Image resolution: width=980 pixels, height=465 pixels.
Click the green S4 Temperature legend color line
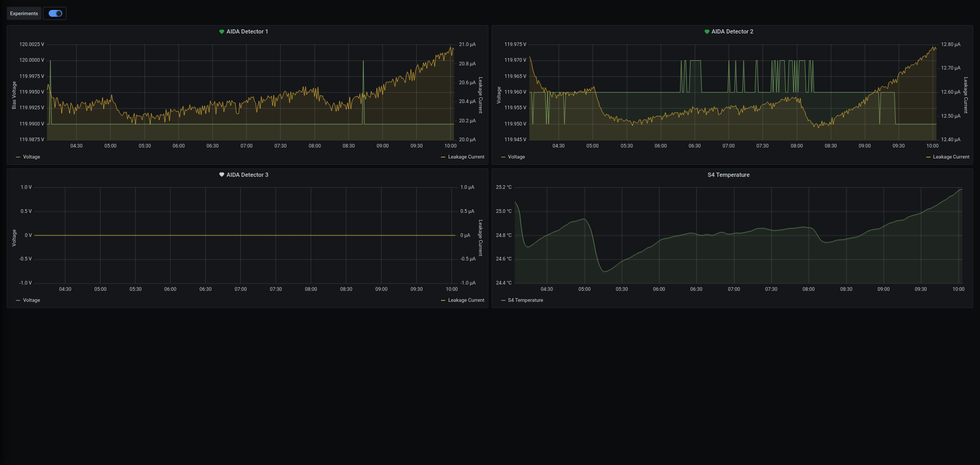[x=503, y=300]
